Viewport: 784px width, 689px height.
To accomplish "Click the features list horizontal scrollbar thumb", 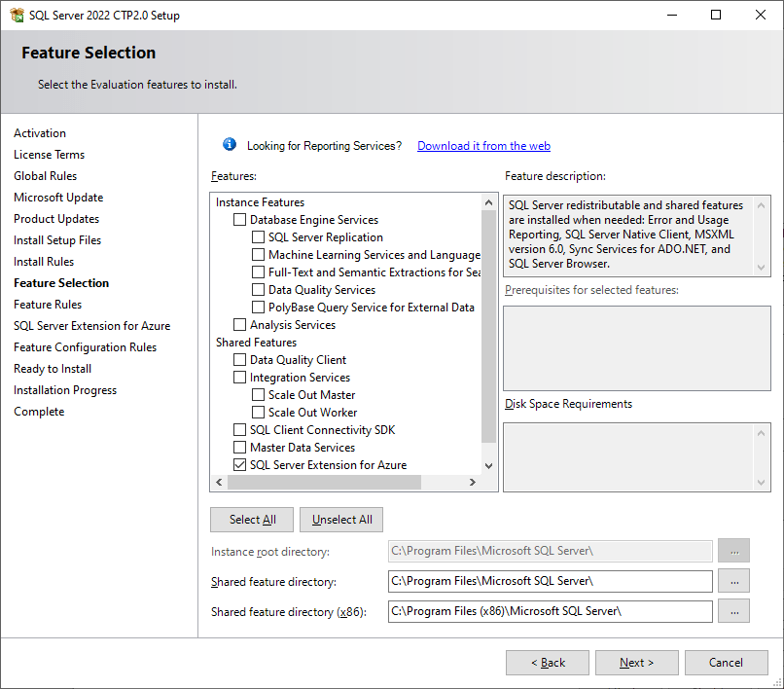I will [324, 483].
